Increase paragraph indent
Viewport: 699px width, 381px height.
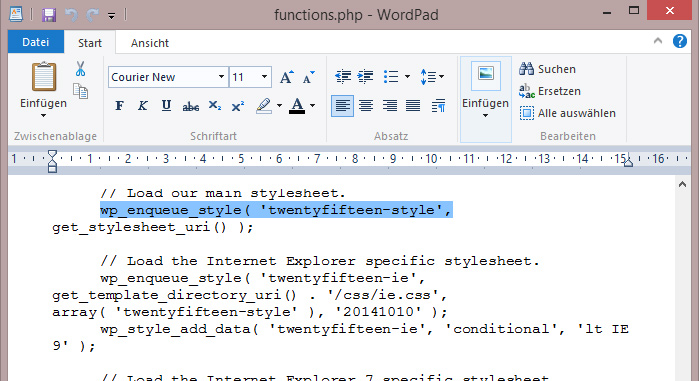pyautogui.click(x=366, y=77)
